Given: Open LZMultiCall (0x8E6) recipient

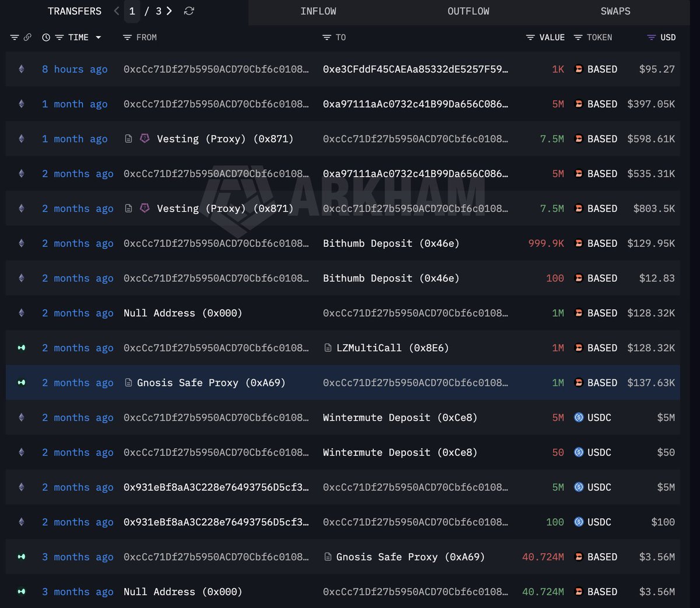Looking at the screenshot, I should (x=393, y=348).
